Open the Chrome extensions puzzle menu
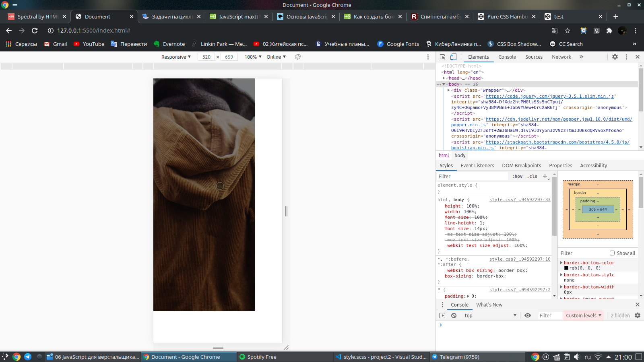 tap(609, 31)
